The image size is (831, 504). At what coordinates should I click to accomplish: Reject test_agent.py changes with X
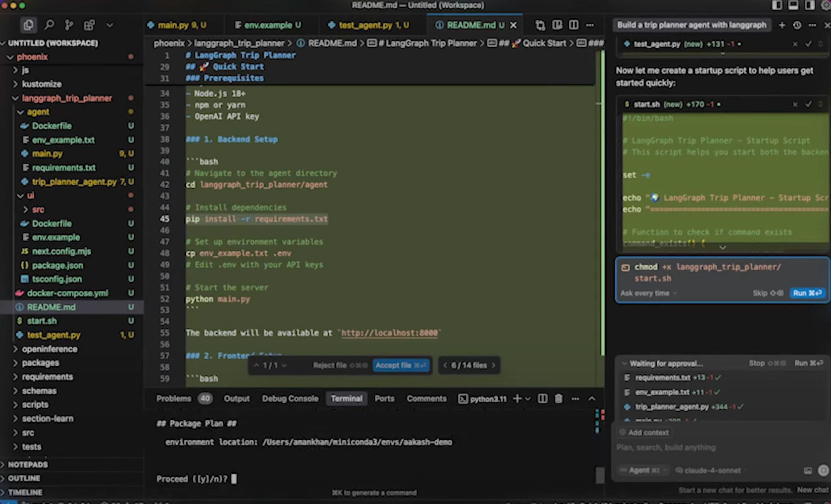[x=795, y=44]
